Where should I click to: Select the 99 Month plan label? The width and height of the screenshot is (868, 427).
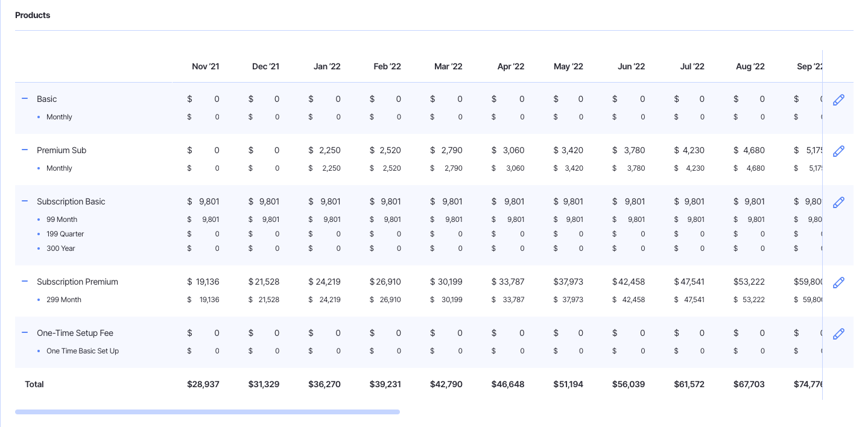tap(62, 220)
